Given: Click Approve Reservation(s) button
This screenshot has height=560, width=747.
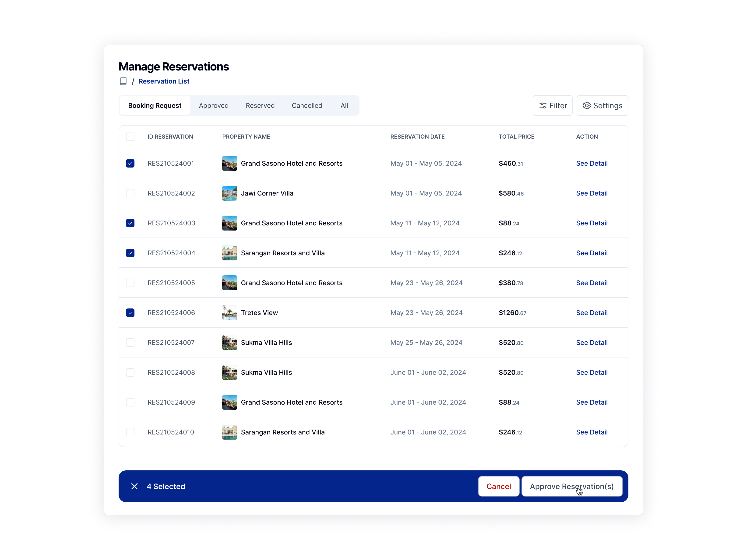Looking at the screenshot, I should [572, 486].
